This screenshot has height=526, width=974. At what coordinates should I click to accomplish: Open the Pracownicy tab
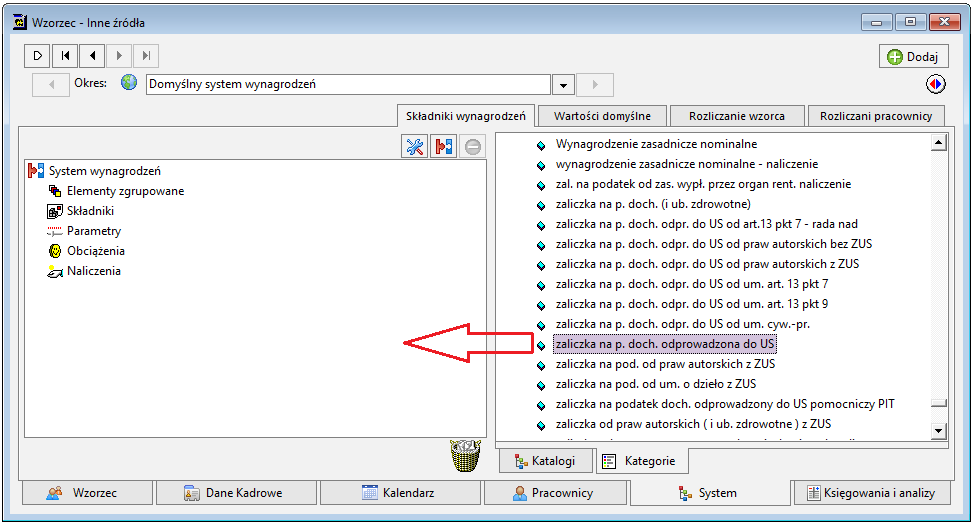point(555,492)
